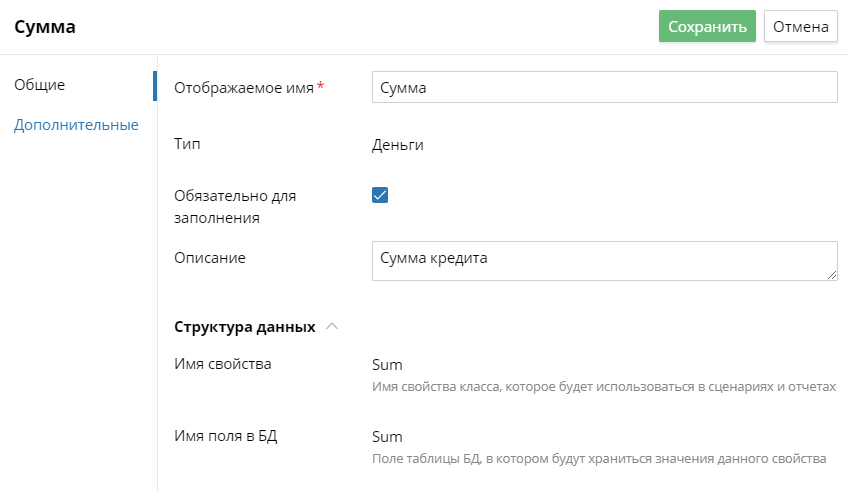Click the Имя свойства value Sum
The width and height of the screenshot is (849, 491).
[387, 364]
